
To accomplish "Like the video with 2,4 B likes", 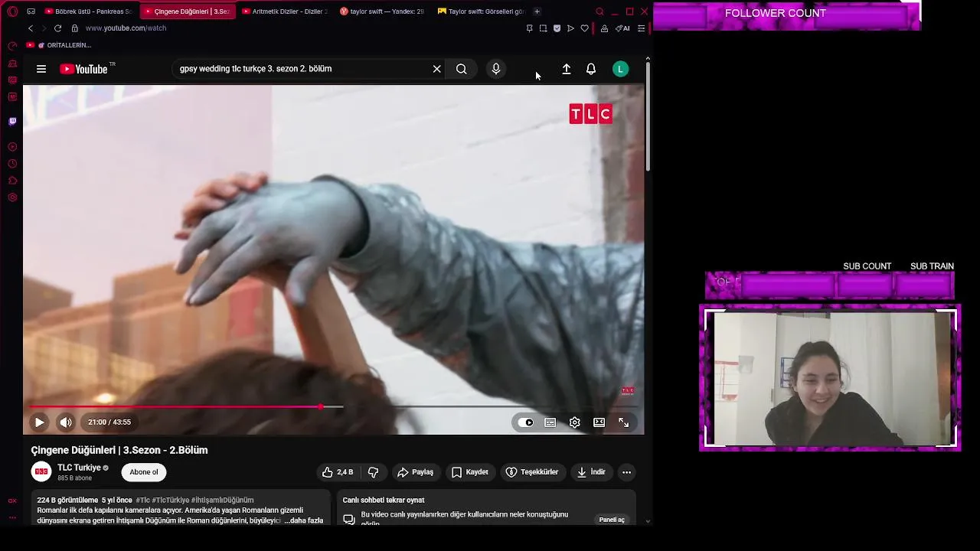I will [338, 472].
